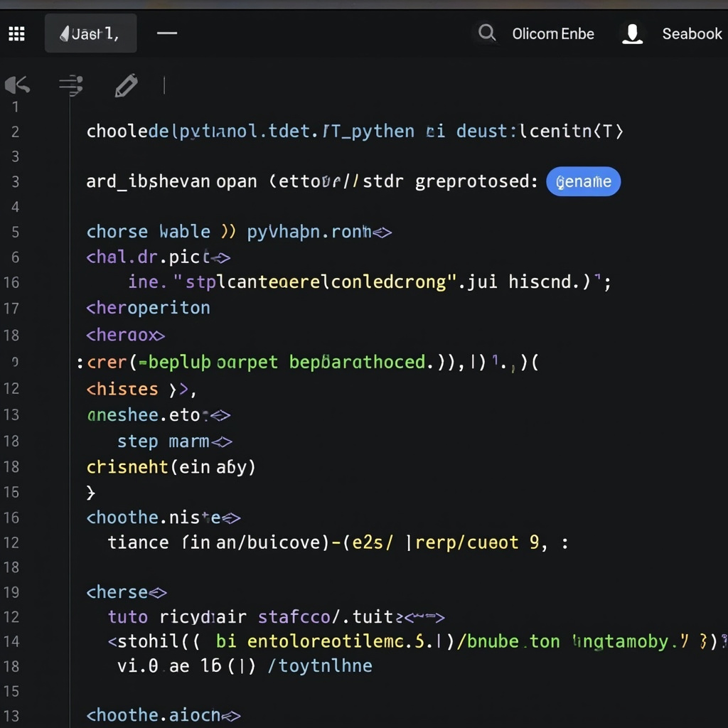Click the back arrow toolbar icon
The width and height of the screenshot is (728, 728).
[x=18, y=85]
